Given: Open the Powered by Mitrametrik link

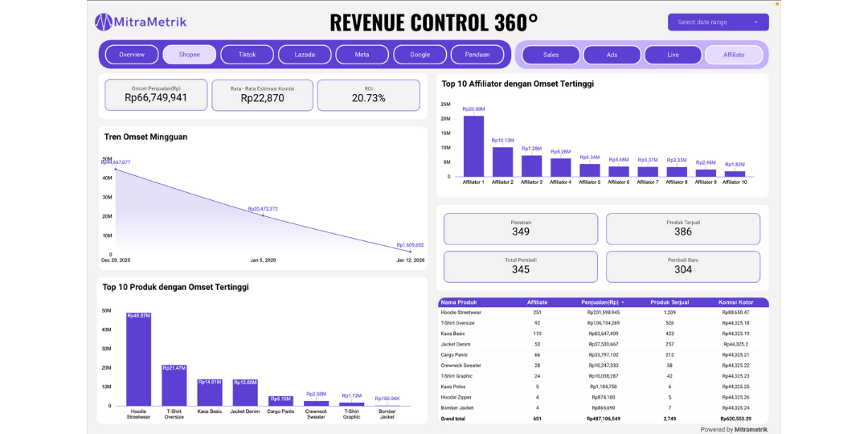Looking at the screenshot, I should click(734, 429).
